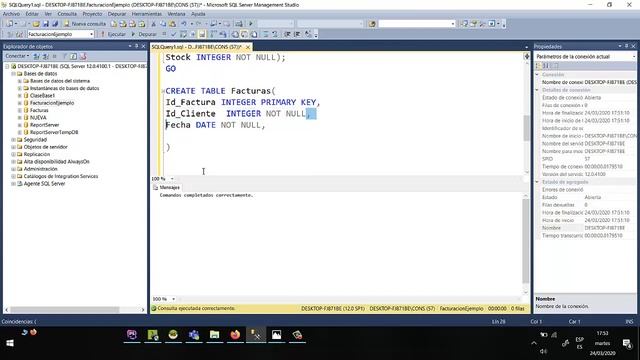Collapse the Bases de datos folder
The width and height of the screenshot is (640, 360).
(x=13, y=73)
